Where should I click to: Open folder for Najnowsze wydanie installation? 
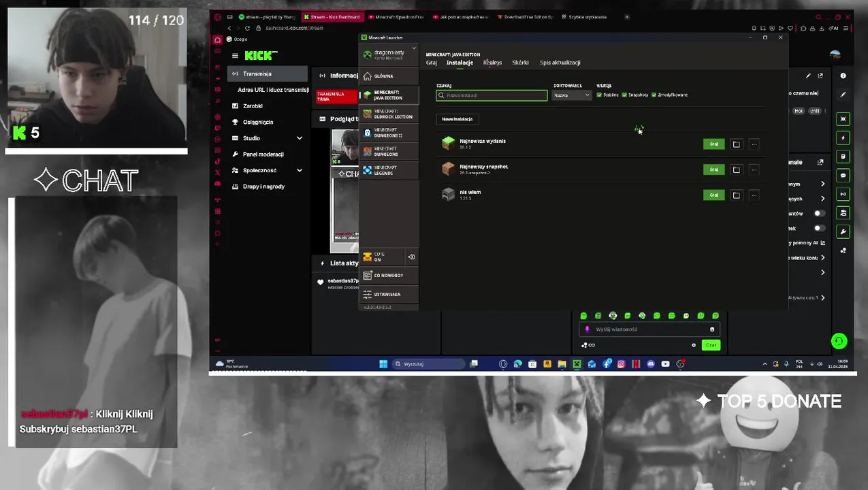(736, 144)
